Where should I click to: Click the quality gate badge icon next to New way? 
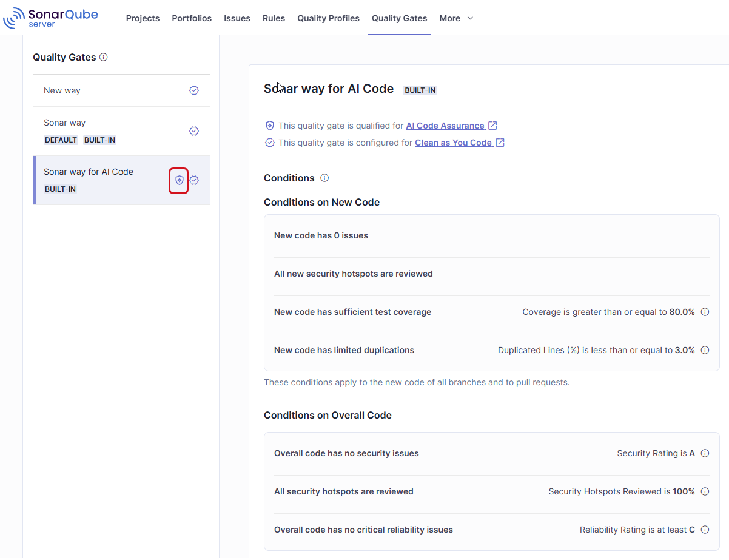pos(194,90)
